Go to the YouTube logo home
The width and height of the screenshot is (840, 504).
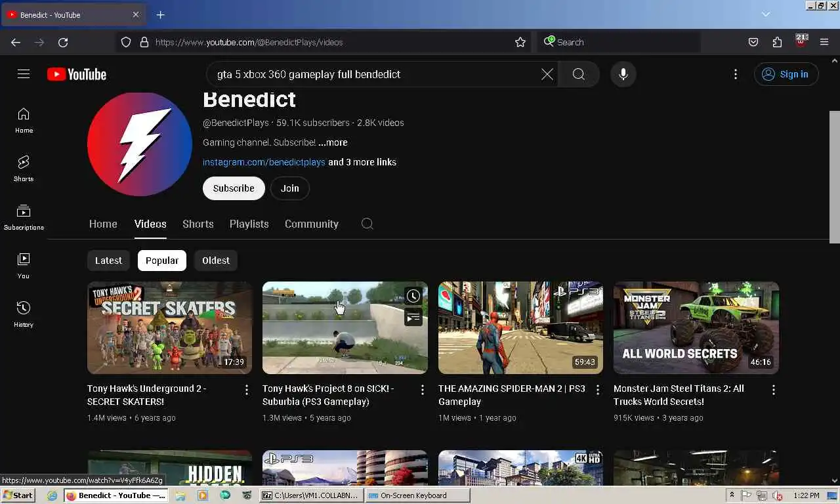tap(77, 74)
